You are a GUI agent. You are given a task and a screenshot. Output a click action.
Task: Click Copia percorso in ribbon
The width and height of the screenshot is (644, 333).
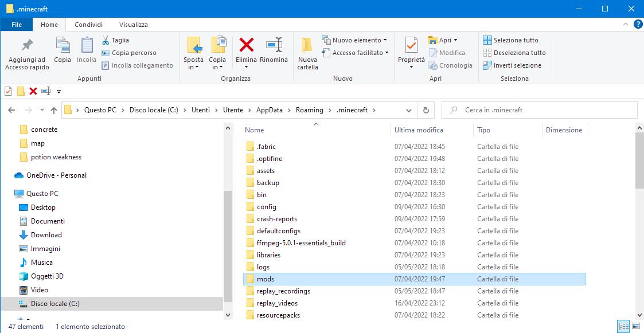[x=128, y=53]
